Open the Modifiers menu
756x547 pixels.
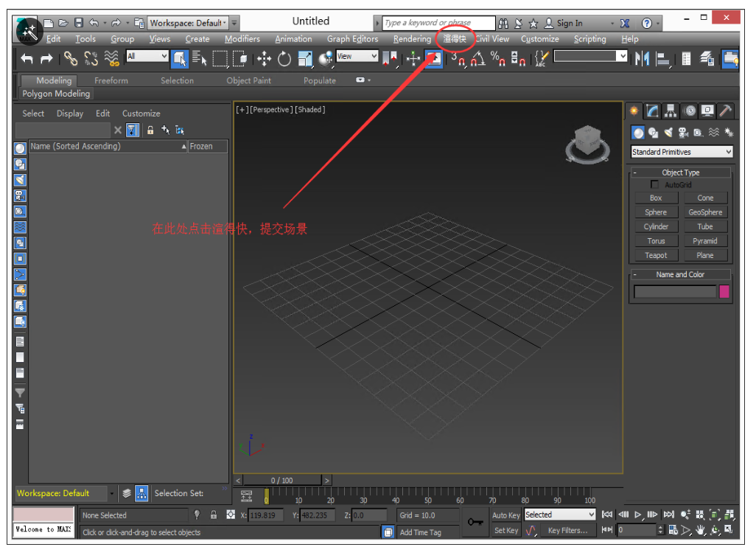(242, 39)
